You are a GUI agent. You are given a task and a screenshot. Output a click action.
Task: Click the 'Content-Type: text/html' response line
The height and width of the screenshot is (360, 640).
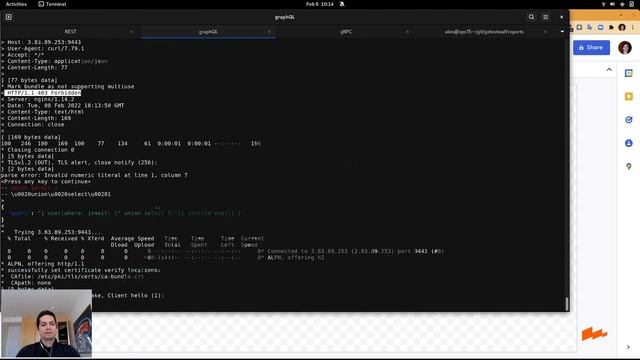pos(42,112)
